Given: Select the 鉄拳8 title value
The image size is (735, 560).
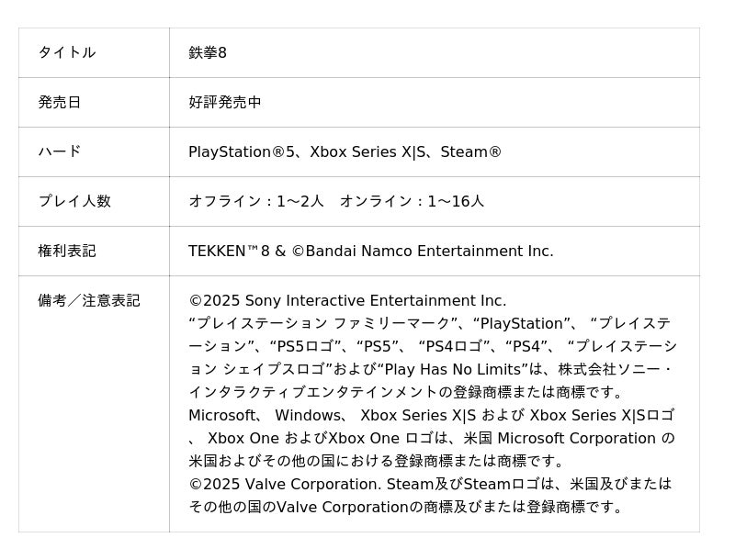Looking at the screenshot, I should coord(208,52).
